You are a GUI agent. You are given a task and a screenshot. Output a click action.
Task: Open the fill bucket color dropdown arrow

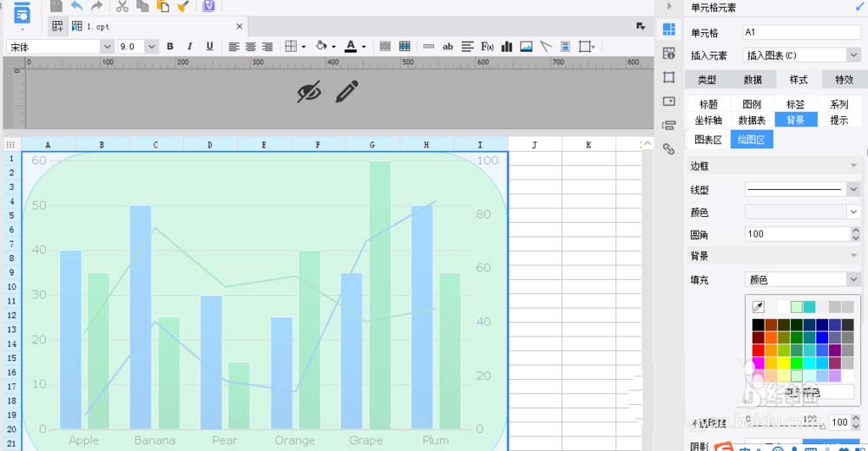(x=334, y=47)
